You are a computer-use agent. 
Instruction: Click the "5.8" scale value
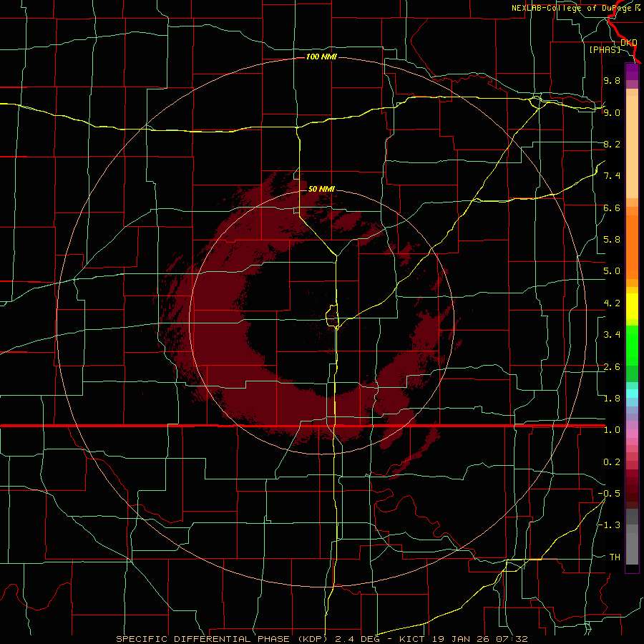pos(612,240)
